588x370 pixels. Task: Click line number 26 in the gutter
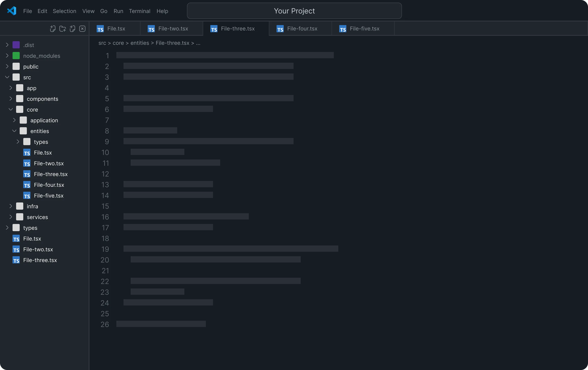click(x=105, y=324)
